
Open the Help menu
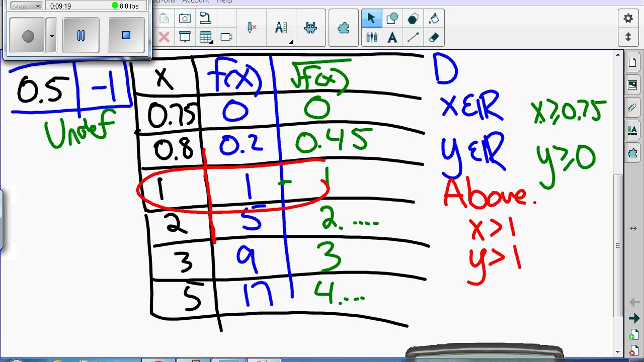(x=224, y=2)
